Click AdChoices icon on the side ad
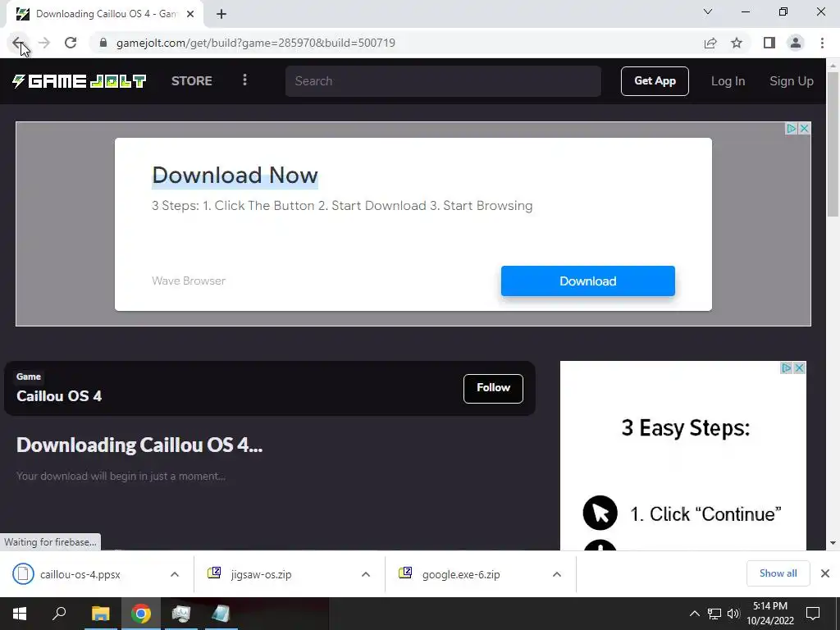The image size is (840, 630). 786,368
